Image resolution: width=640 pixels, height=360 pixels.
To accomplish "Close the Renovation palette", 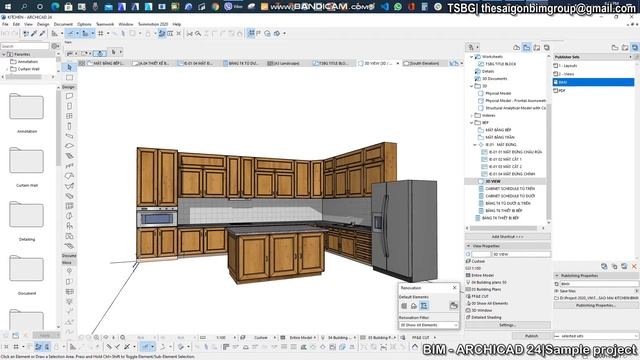I will tap(454, 288).
